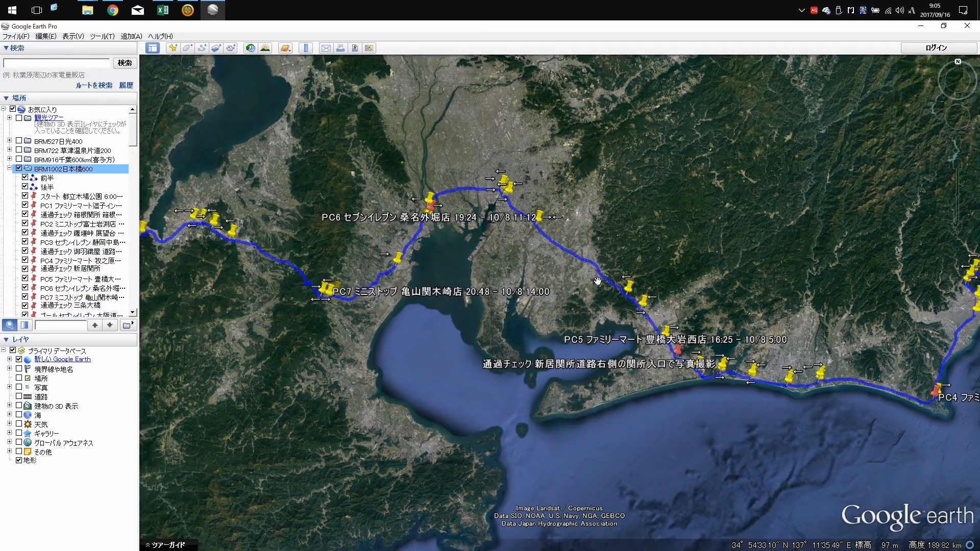Open the Windows Start menu

point(12,10)
